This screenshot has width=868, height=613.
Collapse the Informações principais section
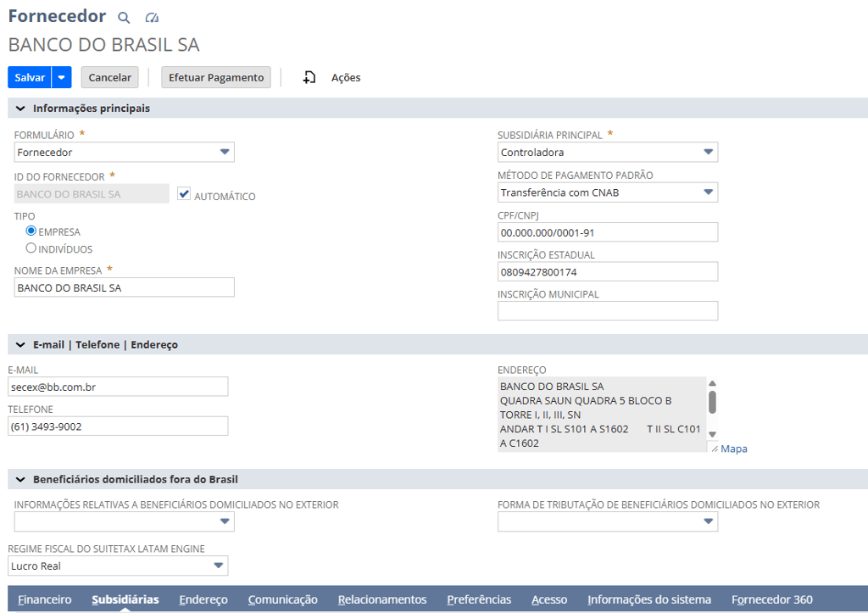[20, 109]
